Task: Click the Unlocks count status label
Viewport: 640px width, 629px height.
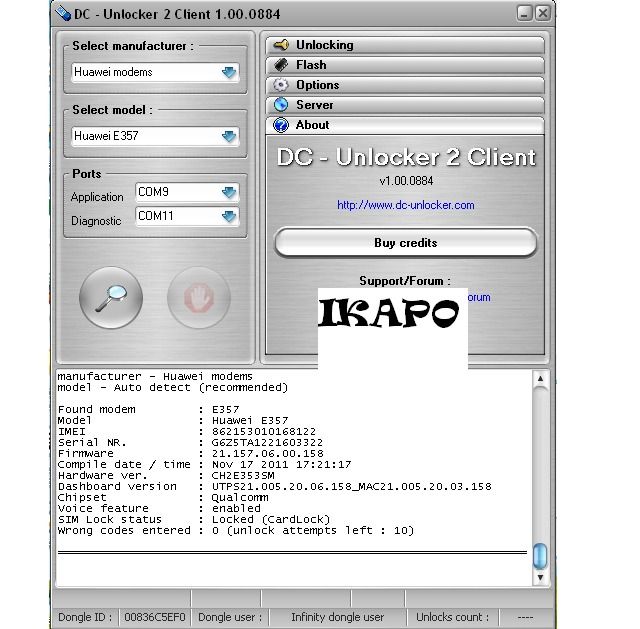Action: click(452, 617)
